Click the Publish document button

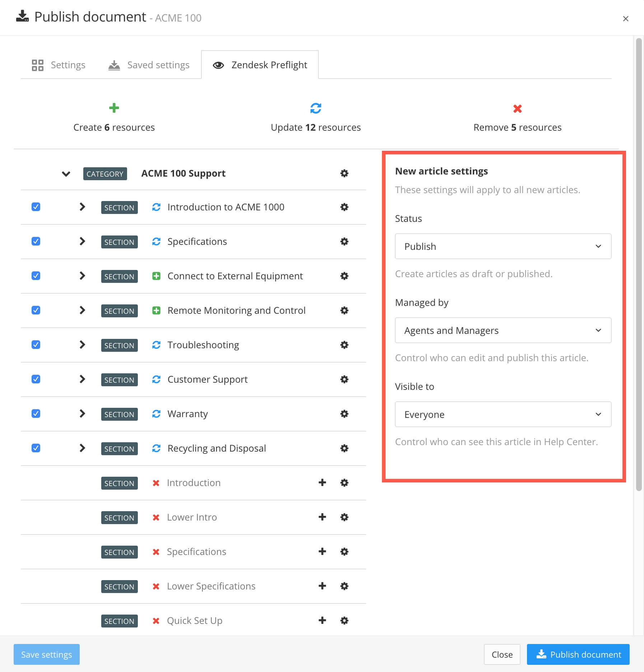click(x=578, y=654)
